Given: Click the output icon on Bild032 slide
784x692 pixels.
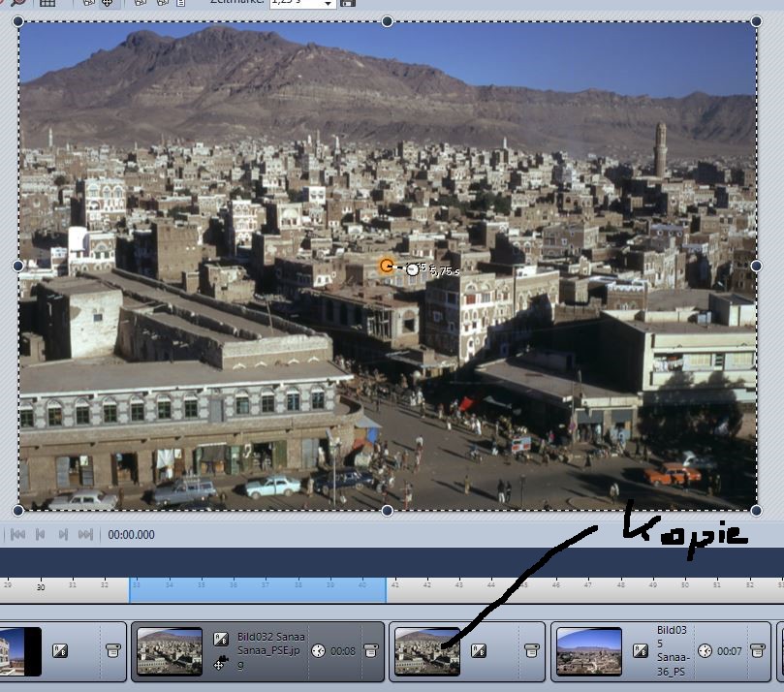Looking at the screenshot, I should [x=369, y=651].
